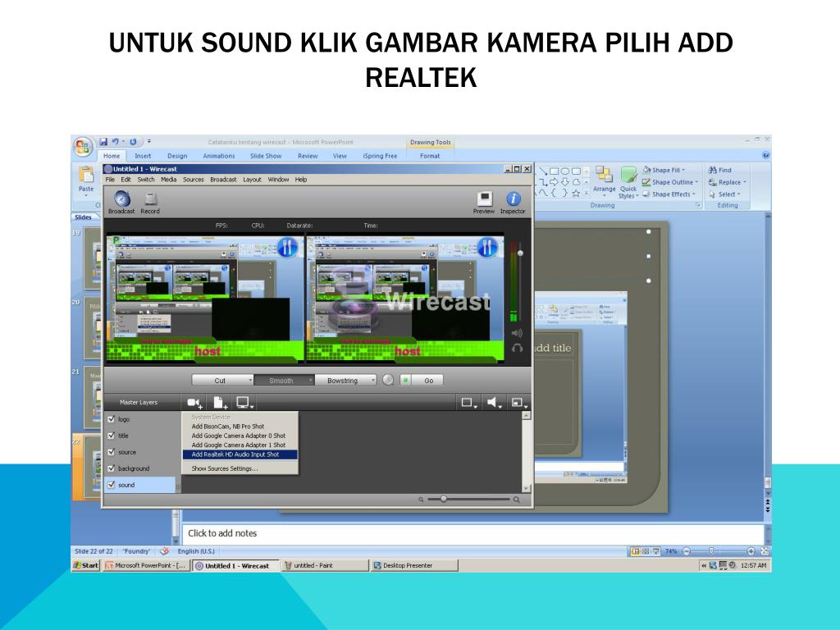Image resolution: width=840 pixels, height=630 pixels.
Task: Toggle the source layer checkbox
Action: [112, 452]
